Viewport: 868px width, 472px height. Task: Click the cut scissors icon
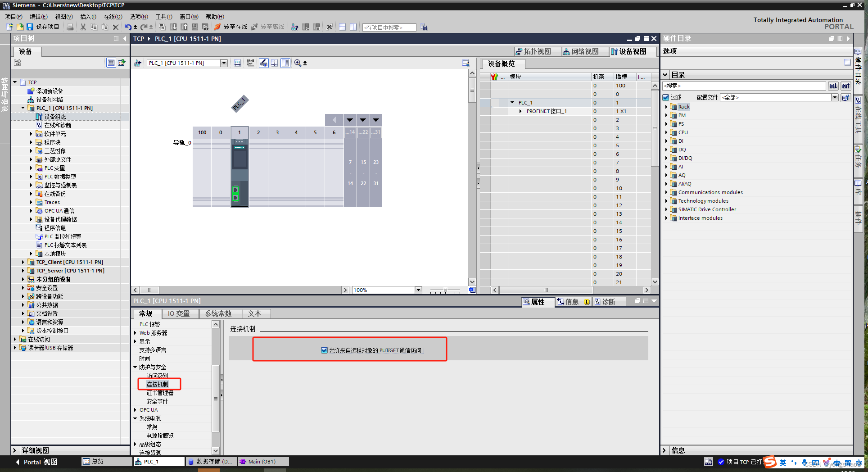coord(83,27)
